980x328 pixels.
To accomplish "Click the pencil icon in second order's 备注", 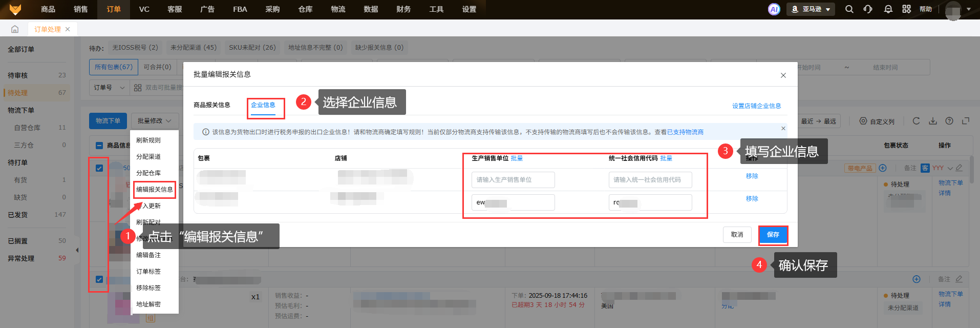I will (959, 279).
